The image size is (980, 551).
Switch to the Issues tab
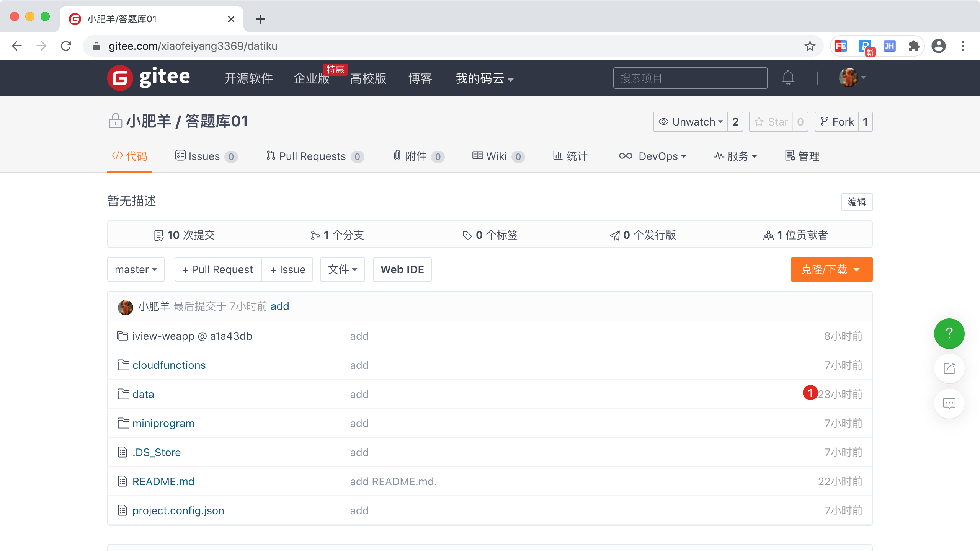pyautogui.click(x=206, y=156)
